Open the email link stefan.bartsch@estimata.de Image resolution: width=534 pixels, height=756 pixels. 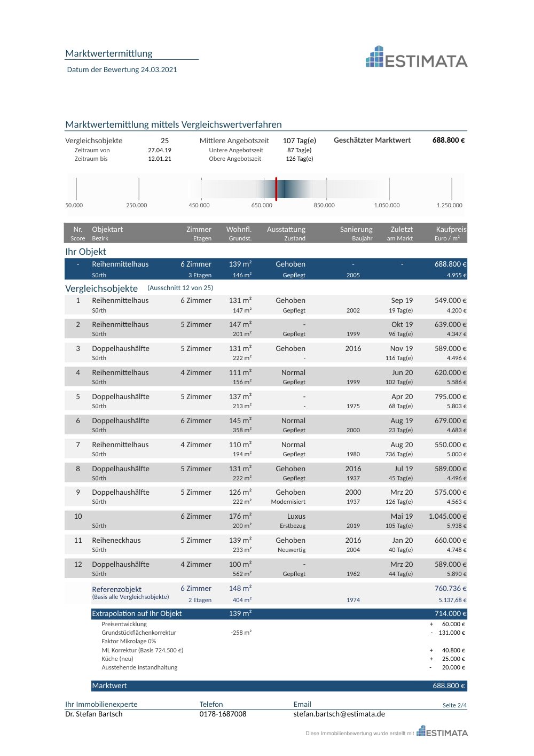(339, 714)
